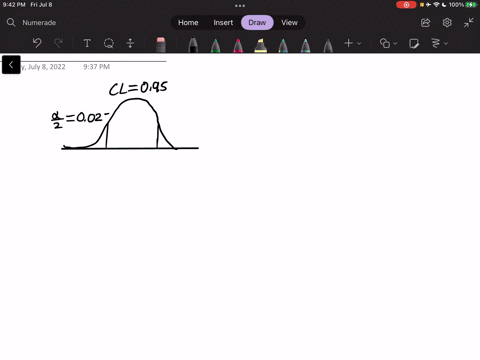Viewport: 480px width, 360px height.
Task: Open the View tab
Action: pos(289,23)
